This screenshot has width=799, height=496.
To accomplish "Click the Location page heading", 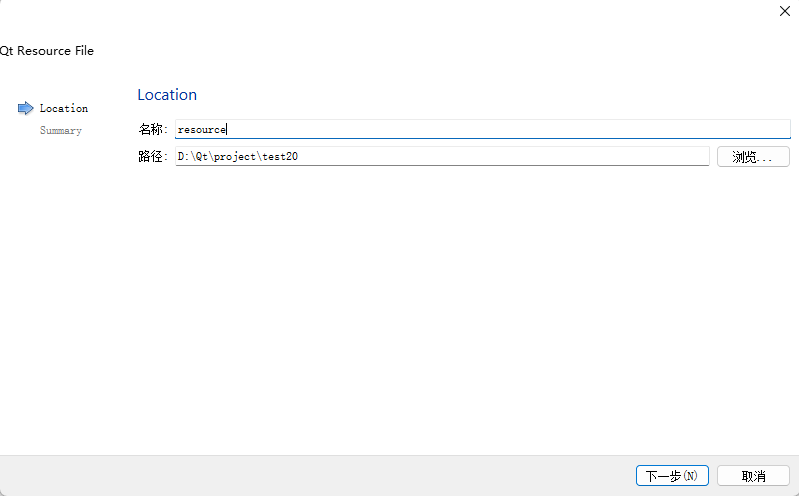I will click(167, 95).
